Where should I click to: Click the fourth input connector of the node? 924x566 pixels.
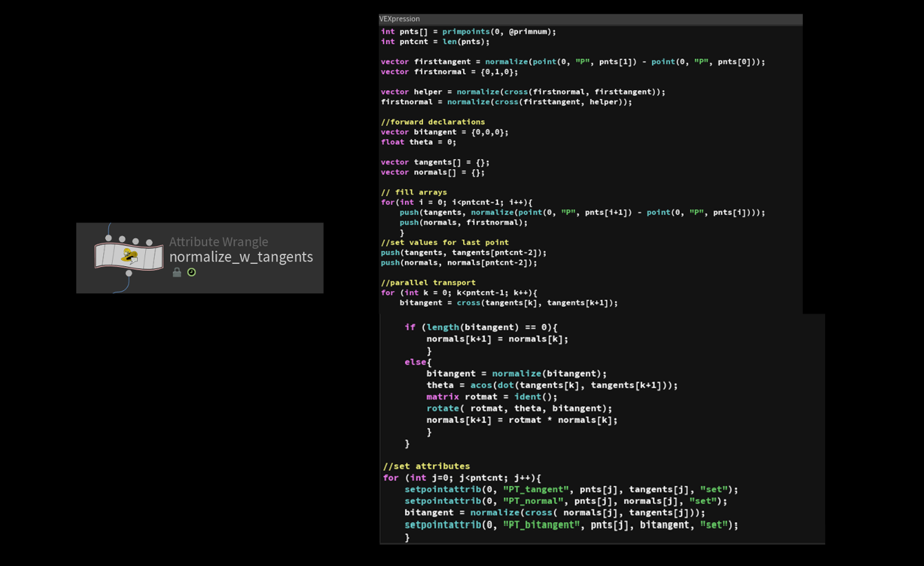[x=149, y=242]
